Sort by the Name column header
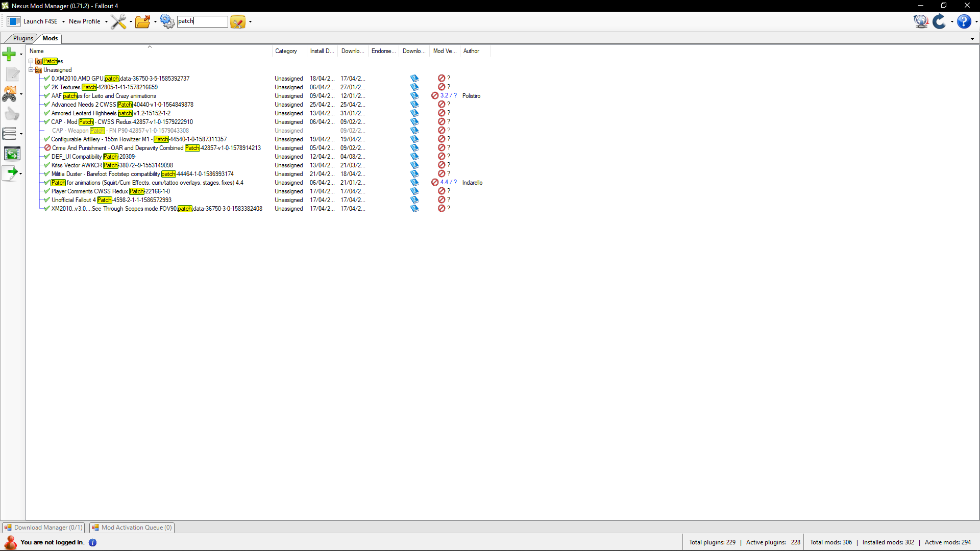This screenshot has width=980, height=551. tap(149, 51)
